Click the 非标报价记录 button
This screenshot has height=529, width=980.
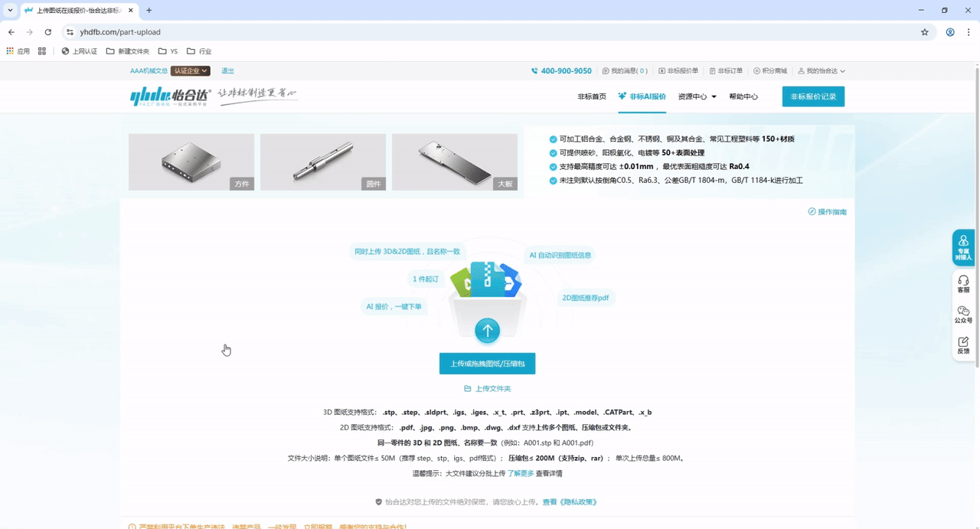(813, 97)
